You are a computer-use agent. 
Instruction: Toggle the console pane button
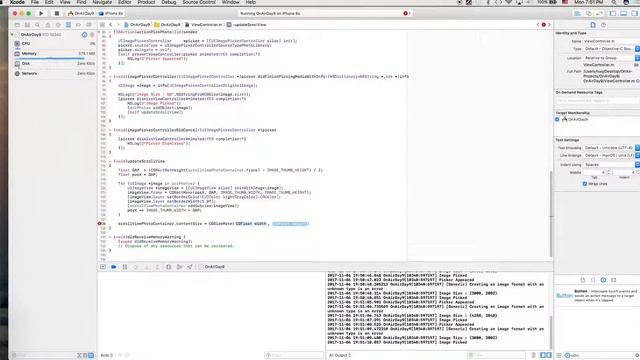(x=549, y=355)
